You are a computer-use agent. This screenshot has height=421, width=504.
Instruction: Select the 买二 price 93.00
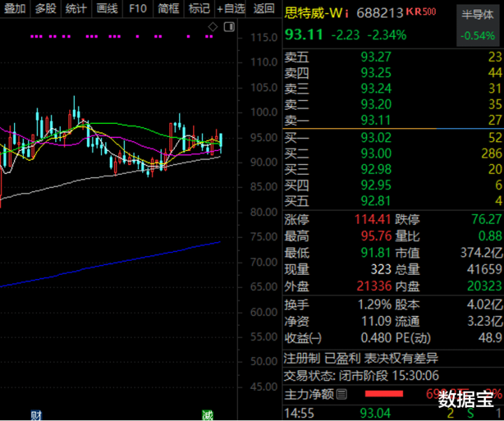click(x=376, y=153)
